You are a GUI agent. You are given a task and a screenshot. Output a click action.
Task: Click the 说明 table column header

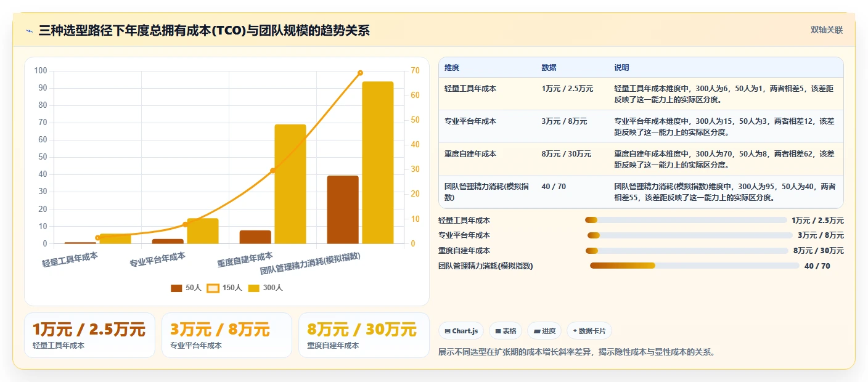(x=621, y=68)
